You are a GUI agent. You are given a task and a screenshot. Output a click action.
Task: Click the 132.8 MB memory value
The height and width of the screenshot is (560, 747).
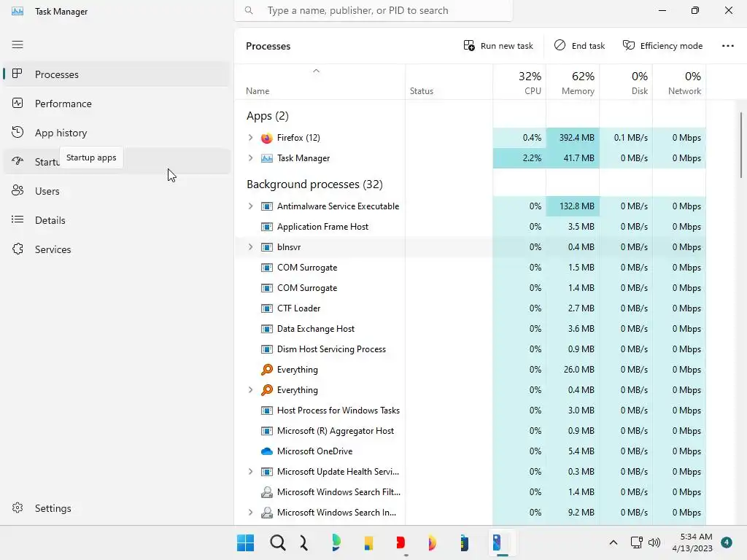click(573, 206)
